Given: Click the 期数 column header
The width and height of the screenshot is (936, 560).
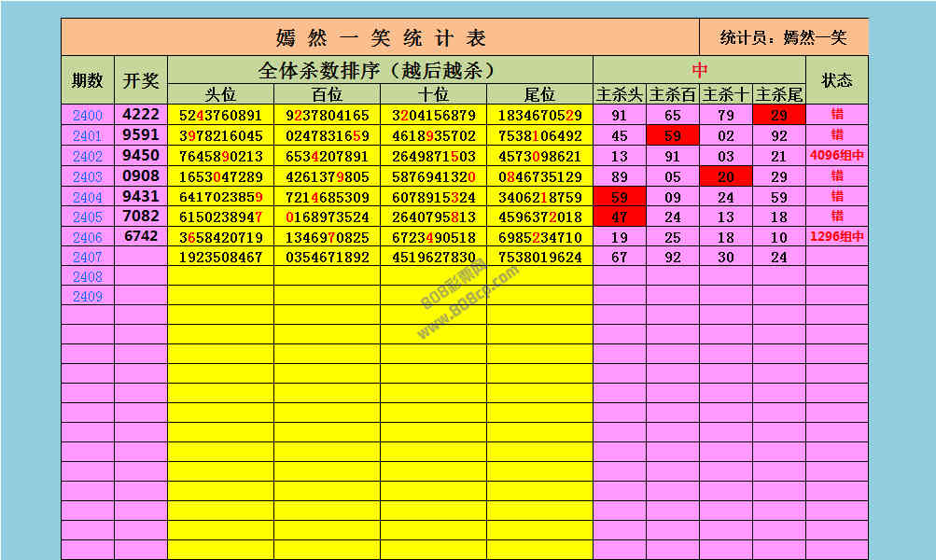Looking at the screenshot, I should [x=88, y=80].
